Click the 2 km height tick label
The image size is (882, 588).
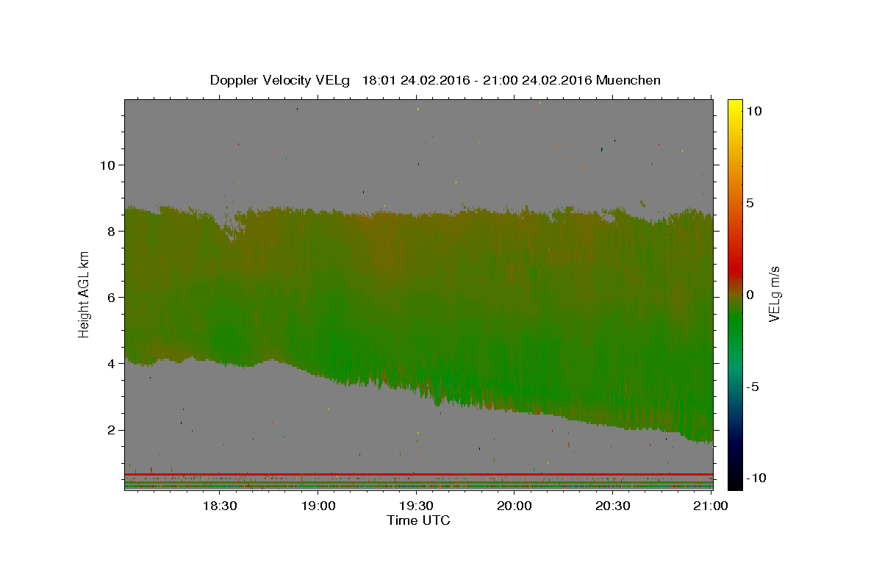(x=110, y=430)
